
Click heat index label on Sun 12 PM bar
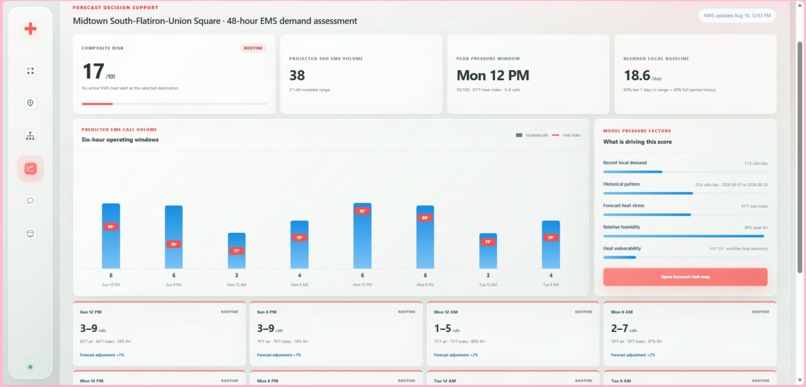point(111,227)
